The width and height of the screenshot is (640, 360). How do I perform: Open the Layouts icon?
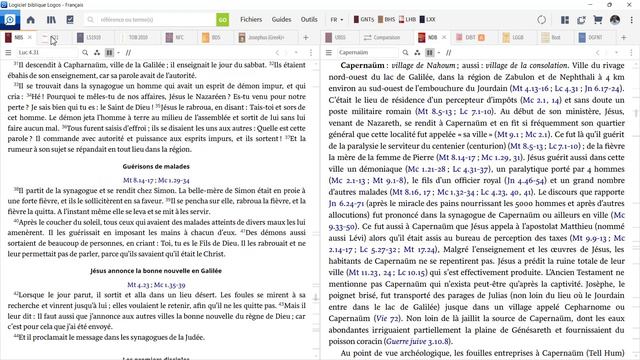tap(565, 20)
